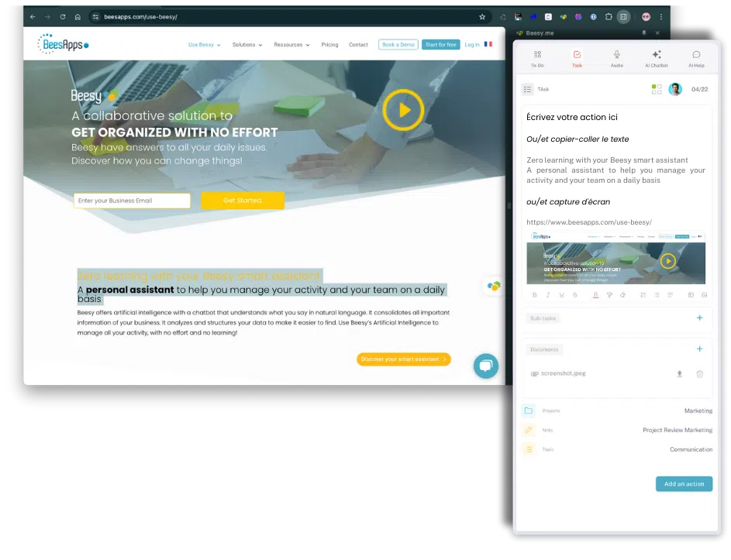Open the To-Do tab in Beesy panel
This screenshot has width=731, height=560.
(537, 59)
